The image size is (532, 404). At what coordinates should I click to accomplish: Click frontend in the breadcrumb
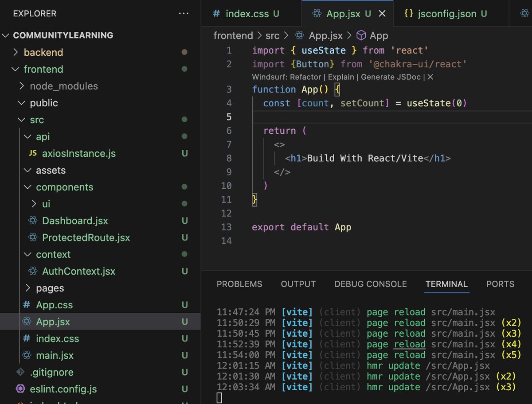click(233, 35)
